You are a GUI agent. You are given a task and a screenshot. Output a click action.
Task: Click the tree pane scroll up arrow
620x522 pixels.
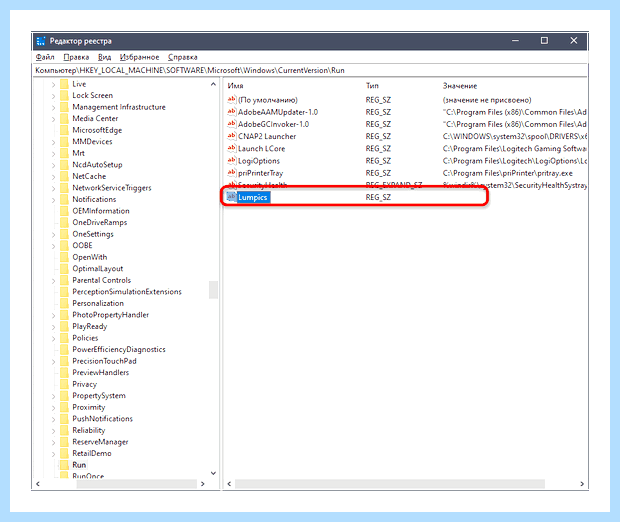(x=213, y=84)
